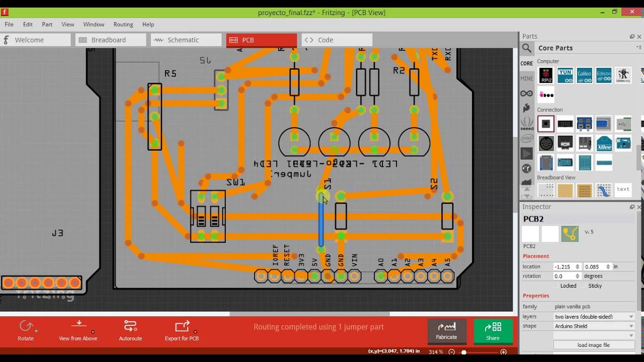This screenshot has width=644, height=362.
Task: Pick the first Connection part, highlighted in red
Action: (x=546, y=124)
